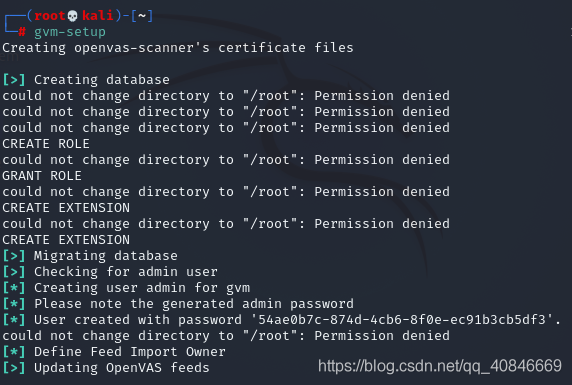Click the tilde directory indicator in brackets

pos(142,16)
